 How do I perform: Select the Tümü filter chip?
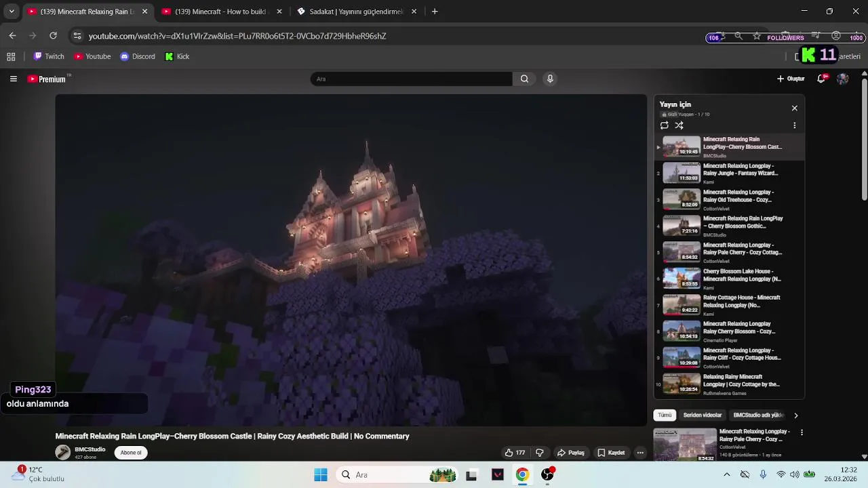(665, 415)
